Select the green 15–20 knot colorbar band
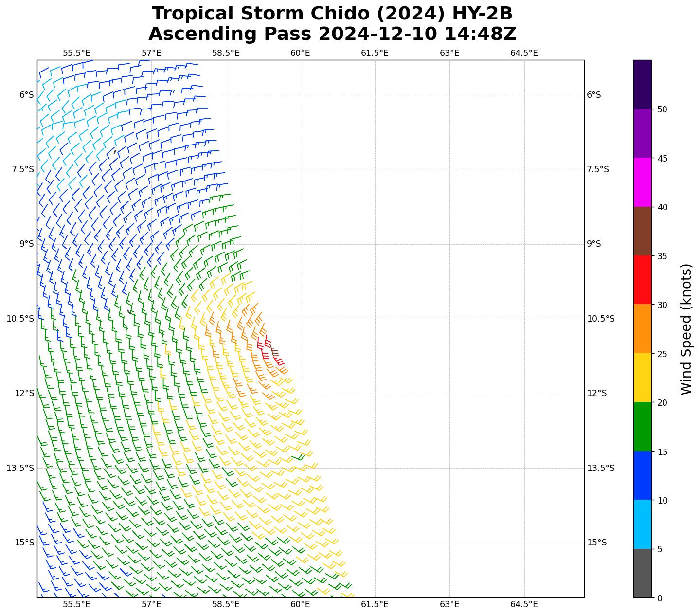The image size is (700, 615). click(x=642, y=426)
